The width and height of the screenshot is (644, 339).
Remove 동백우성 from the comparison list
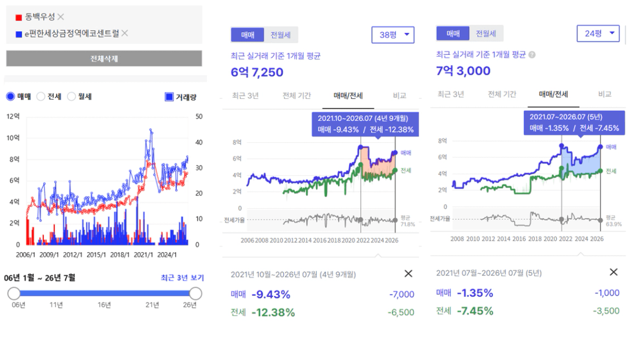click(61, 17)
